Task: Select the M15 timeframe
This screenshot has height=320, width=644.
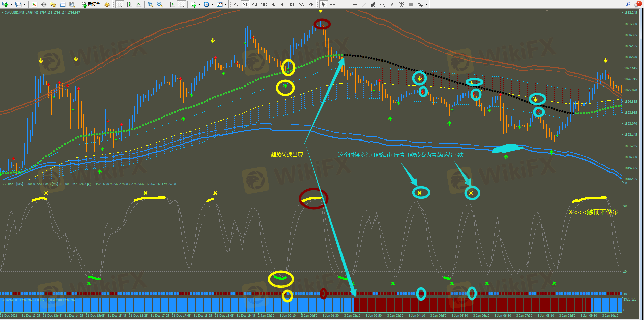Action: point(254,4)
